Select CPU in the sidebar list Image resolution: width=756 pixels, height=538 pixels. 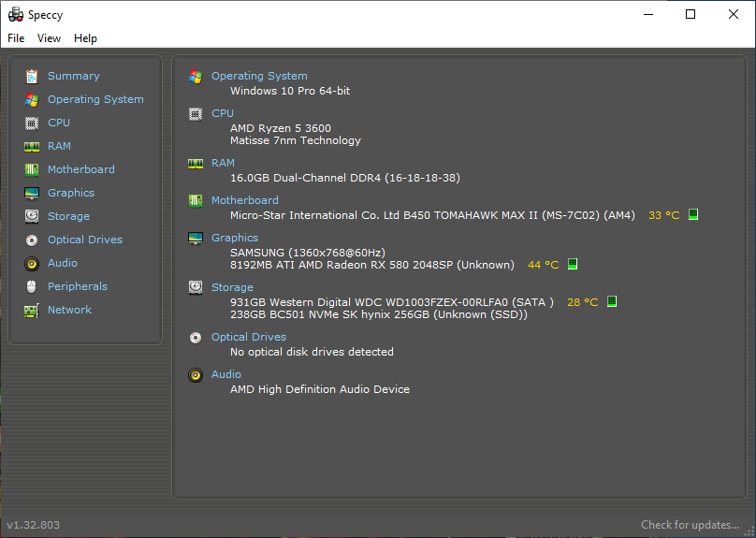[59, 123]
